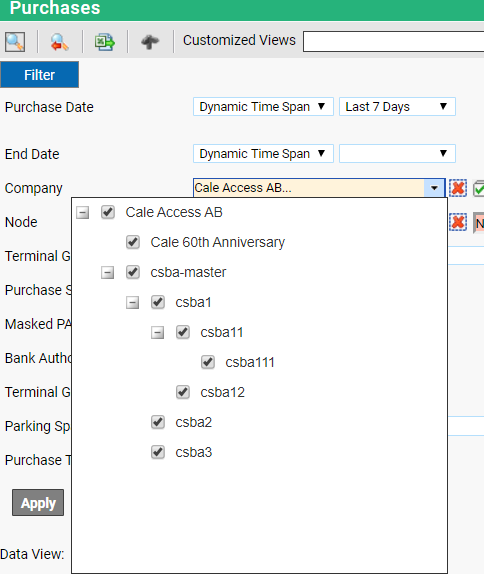
Task: Click the Company combo box arrow
Action: click(x=434, y=188)
